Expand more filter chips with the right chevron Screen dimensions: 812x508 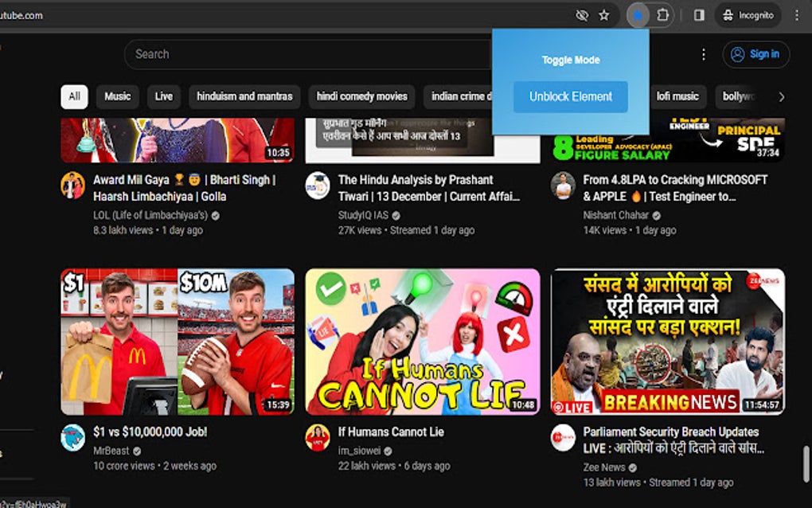[783, 96]
